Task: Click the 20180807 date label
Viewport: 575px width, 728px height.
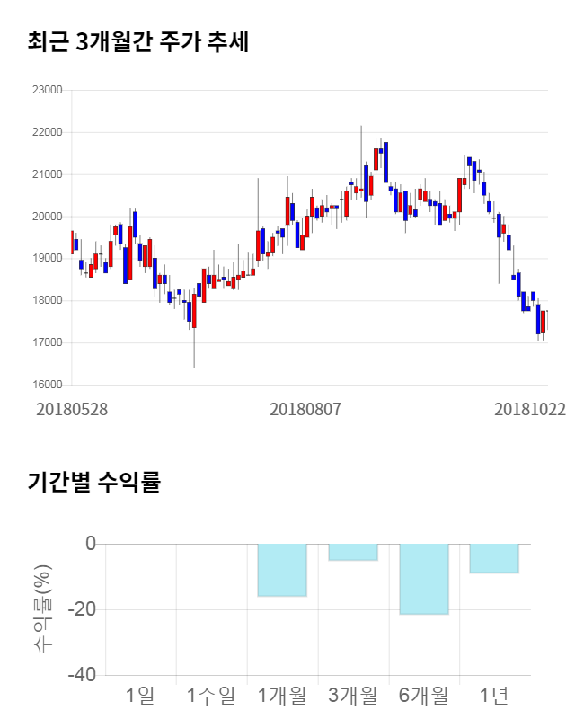Action: click(305, 409)
